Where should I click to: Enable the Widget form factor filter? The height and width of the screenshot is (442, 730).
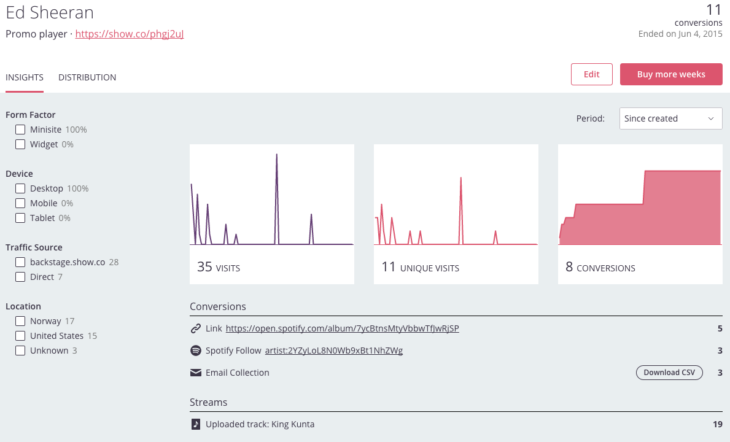pos(20,144)
